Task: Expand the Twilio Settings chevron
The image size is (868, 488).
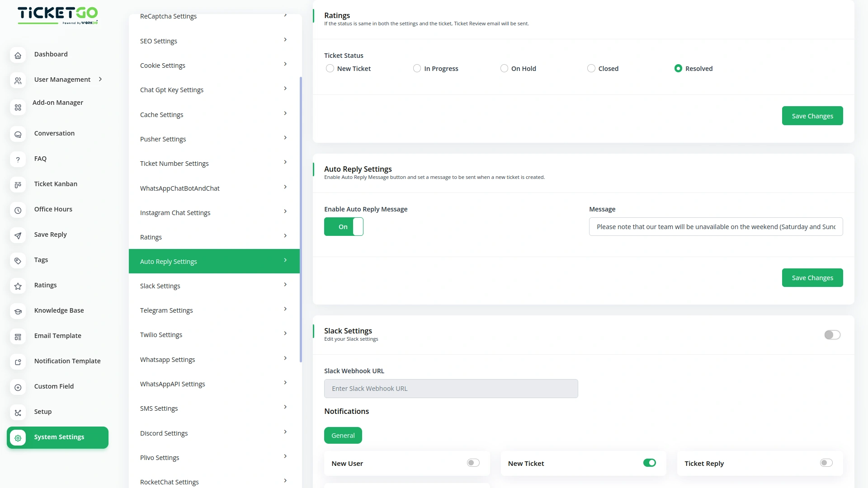Action: 285,333
